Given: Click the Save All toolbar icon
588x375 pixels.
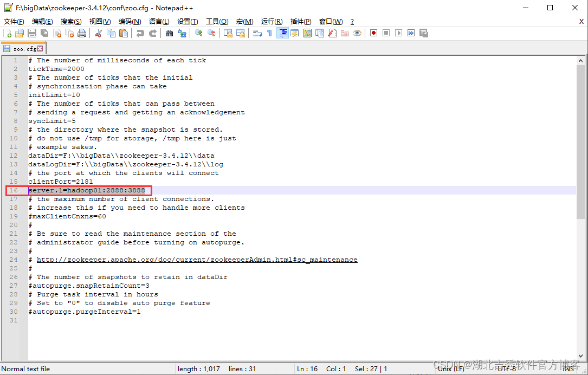Looking at the screenshot, I should pos(44,34).
